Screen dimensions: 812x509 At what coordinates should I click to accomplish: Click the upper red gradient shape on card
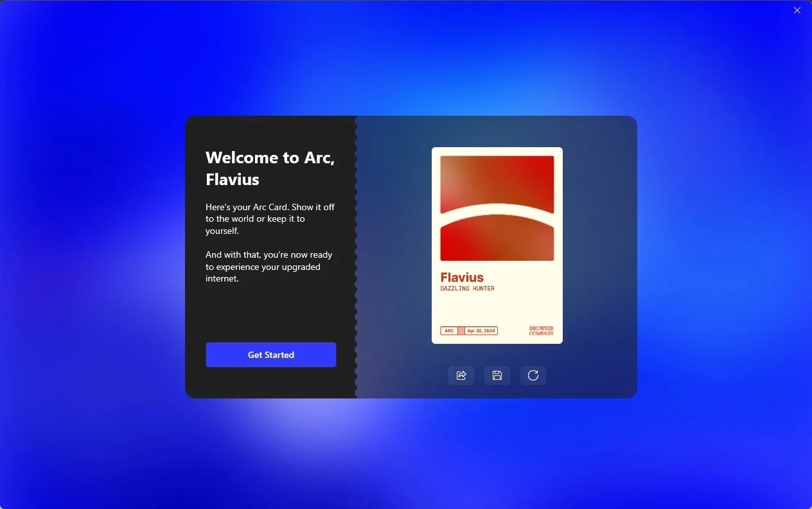[x=497, y=179]
